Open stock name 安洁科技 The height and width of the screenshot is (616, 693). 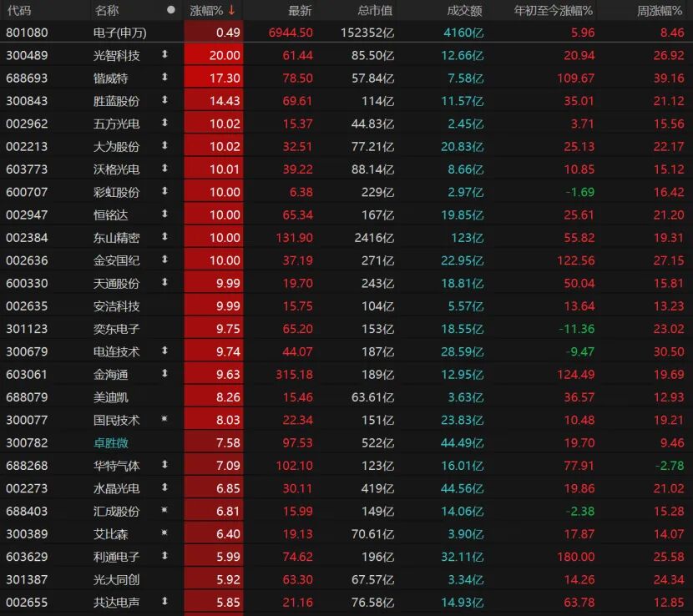116,306
